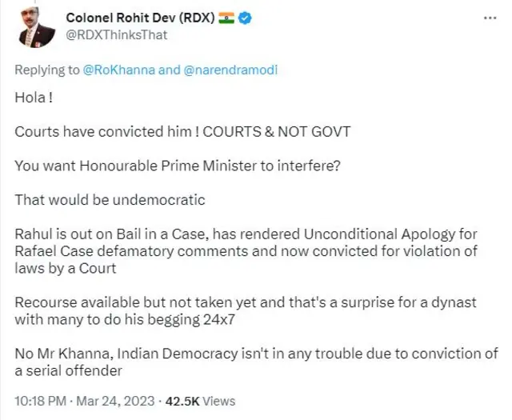This screenshot has height=420, width=512.
Task: Click the 42.5K view count number
Action: click(183, 400)
